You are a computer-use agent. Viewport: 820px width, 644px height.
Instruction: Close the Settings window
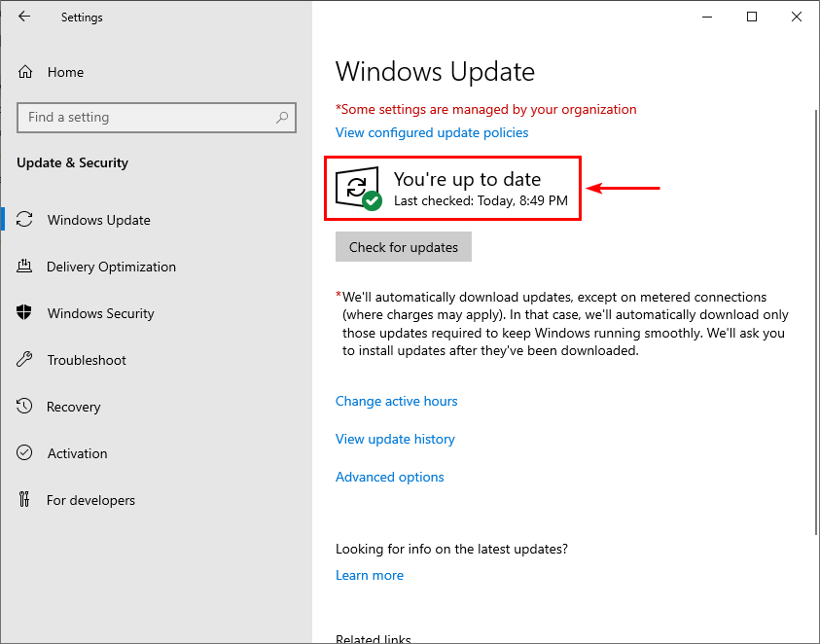[797, 17]
